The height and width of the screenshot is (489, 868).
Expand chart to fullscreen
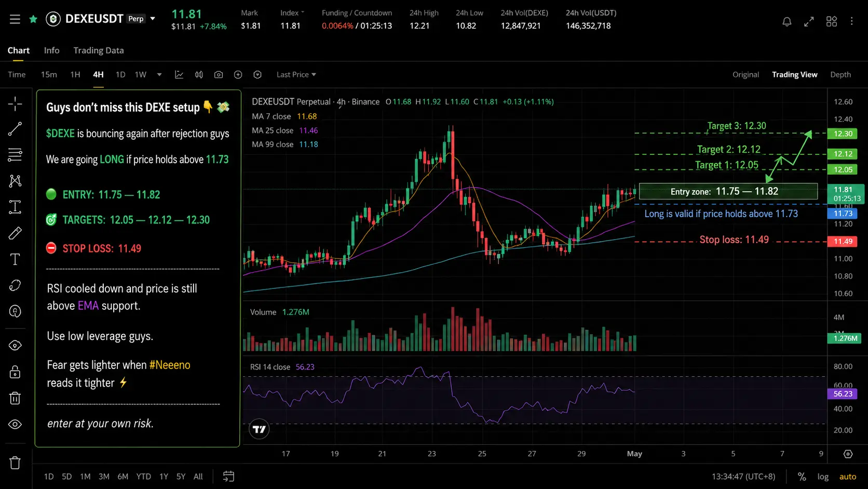(809, 21)
